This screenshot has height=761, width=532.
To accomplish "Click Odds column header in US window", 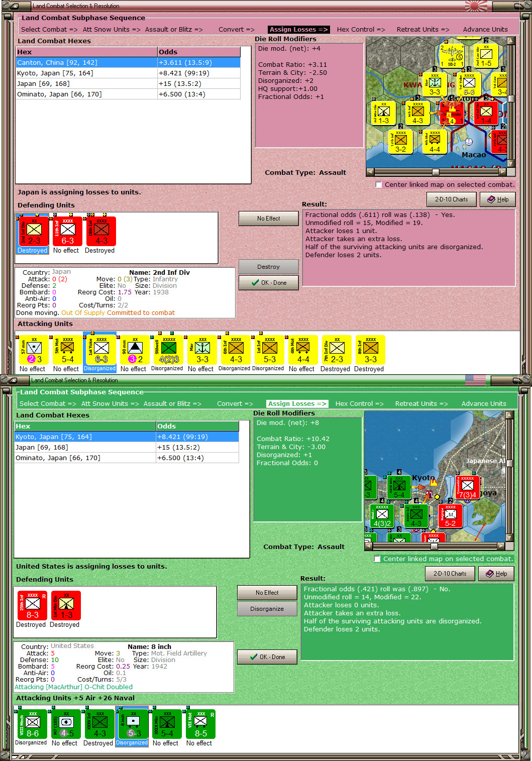I will (197, 426).
